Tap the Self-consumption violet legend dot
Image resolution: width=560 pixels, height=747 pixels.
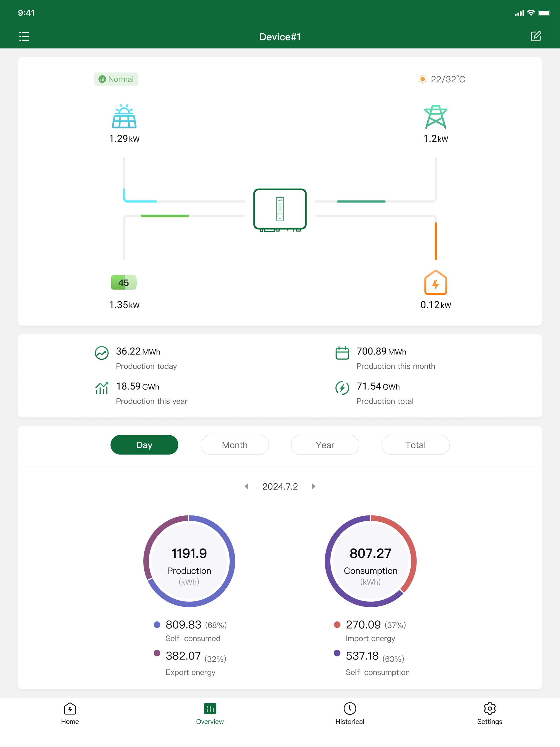(x=337, y=653)
